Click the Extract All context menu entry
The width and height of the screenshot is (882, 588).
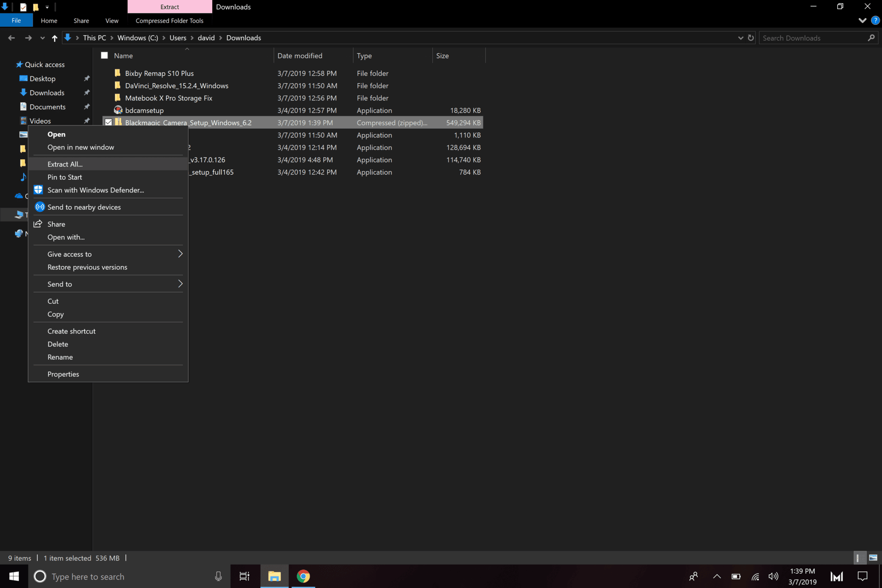[x=65, y=164]
